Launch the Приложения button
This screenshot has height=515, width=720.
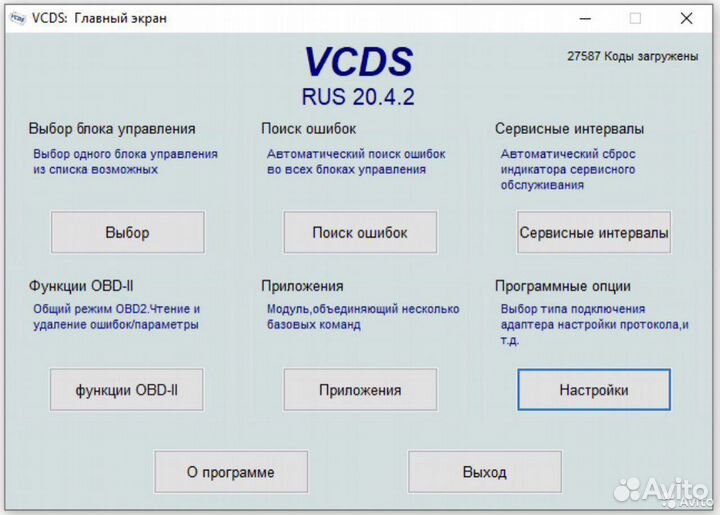click(360, 390)
